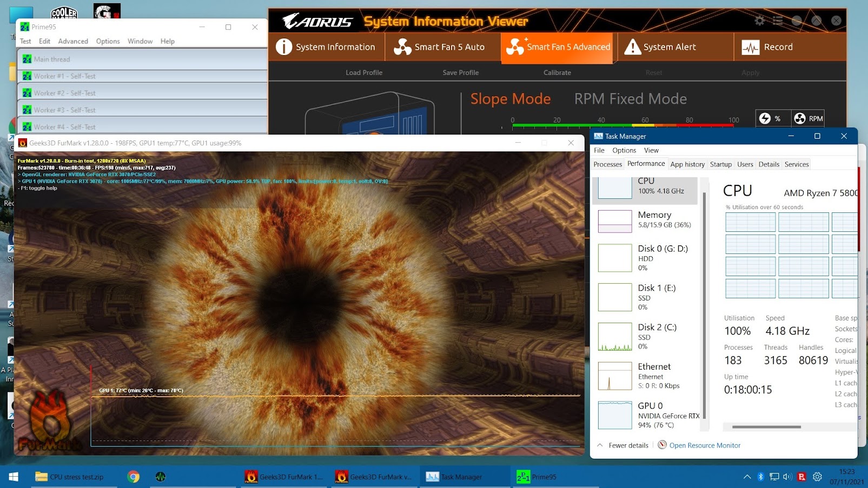Select the Worker #4 Self-Test window
The height and width of the screenshot is (488, 868).
pos(143,126)
